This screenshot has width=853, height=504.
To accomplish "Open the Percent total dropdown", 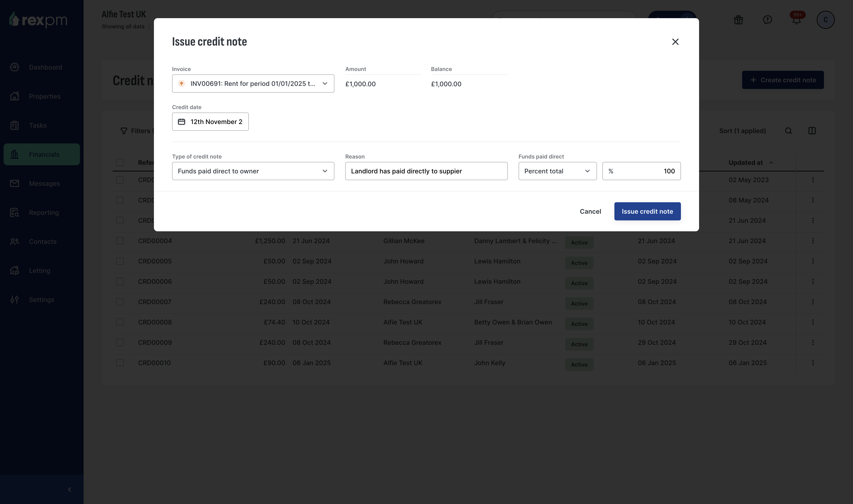I will pyautogui.click(x=557, y=171).
